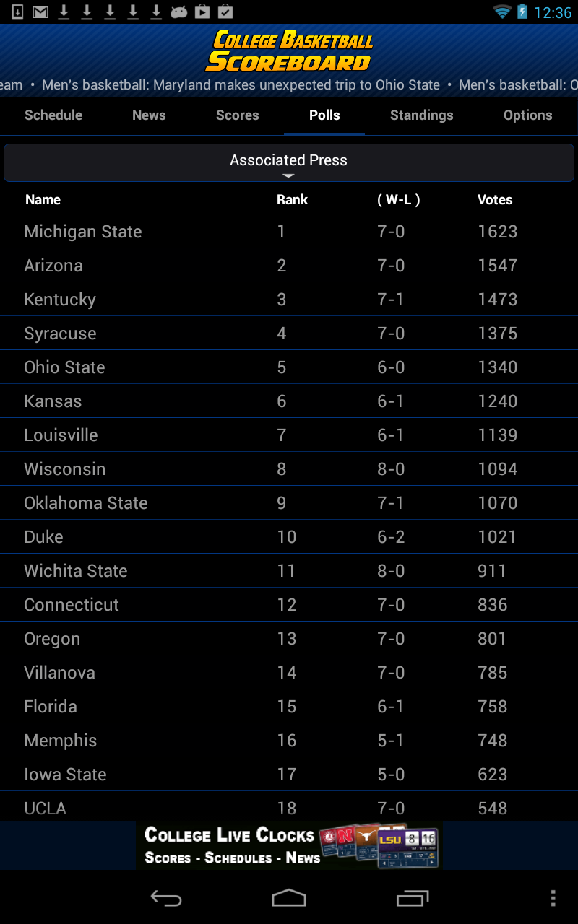Tap the battery status icon
The width and height of the screenshot is (578, 924).
click(x=522, y=12)
